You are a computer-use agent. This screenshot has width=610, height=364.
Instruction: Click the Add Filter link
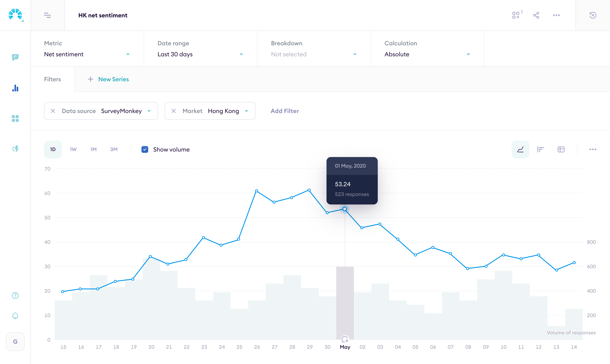click(x=284, y=111)
